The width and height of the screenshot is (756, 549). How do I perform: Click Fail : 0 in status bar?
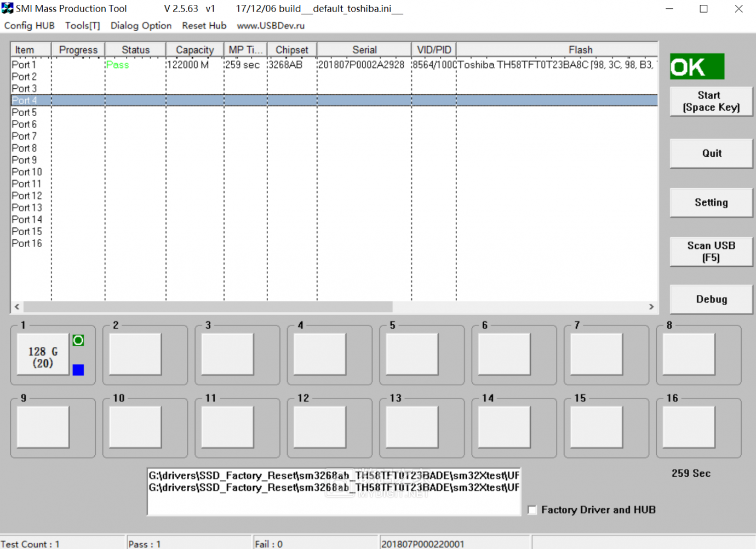[268, 544]
